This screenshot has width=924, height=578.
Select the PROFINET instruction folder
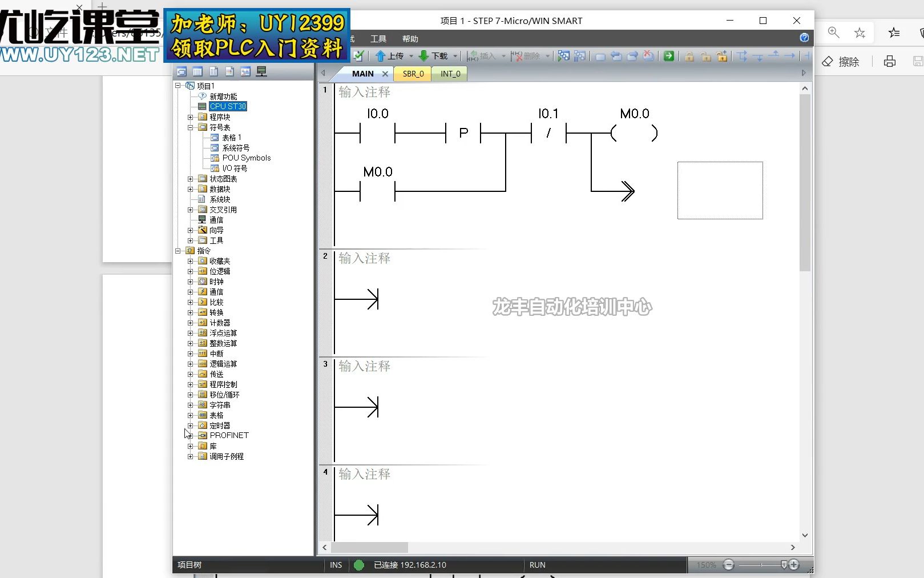click(229, 435)
